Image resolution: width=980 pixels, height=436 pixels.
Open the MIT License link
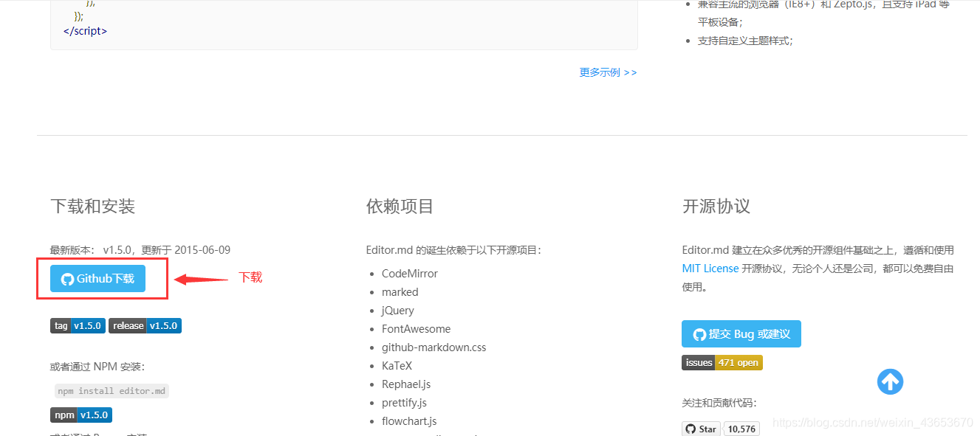tap(710, 269)
